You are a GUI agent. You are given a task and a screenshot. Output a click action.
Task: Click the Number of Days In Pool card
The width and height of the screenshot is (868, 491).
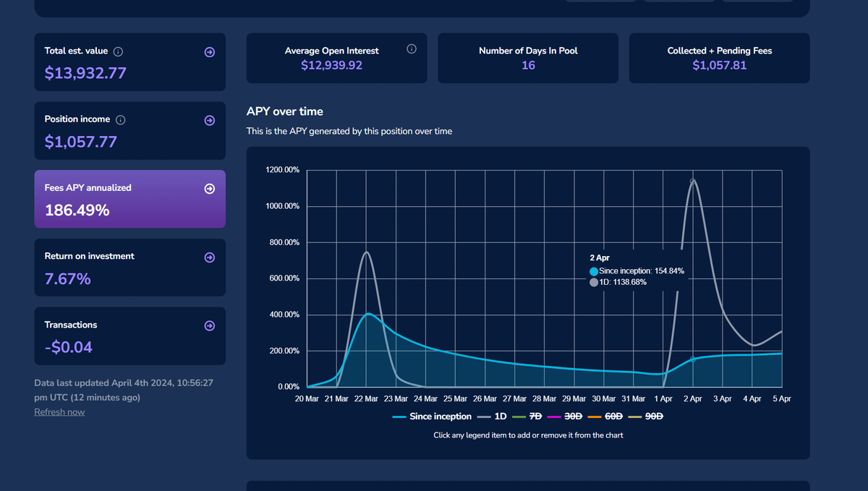click(x=528, y=58)
